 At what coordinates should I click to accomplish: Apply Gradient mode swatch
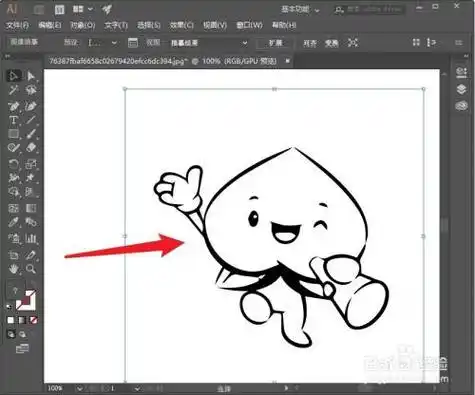(x=22, y=320)
